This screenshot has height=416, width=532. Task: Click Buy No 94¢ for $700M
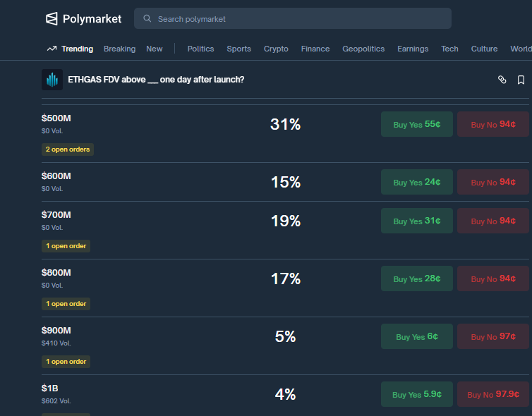coord(493,221)
